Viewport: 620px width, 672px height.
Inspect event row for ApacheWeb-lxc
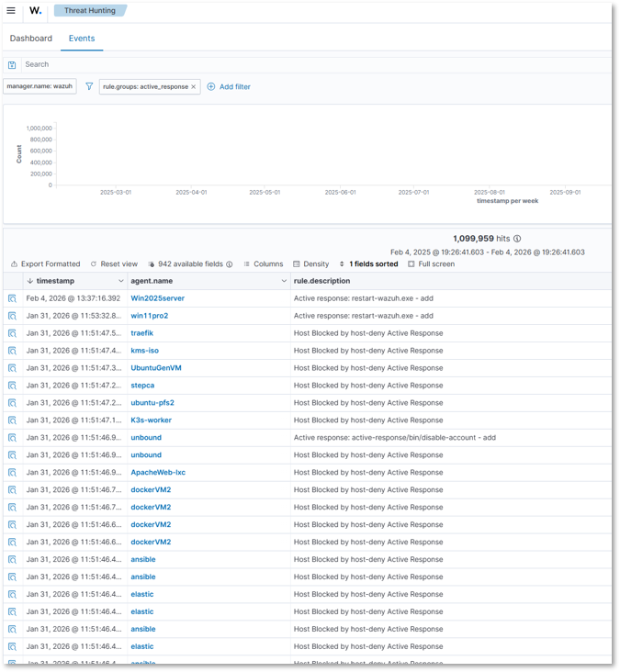tap(12, 472)
